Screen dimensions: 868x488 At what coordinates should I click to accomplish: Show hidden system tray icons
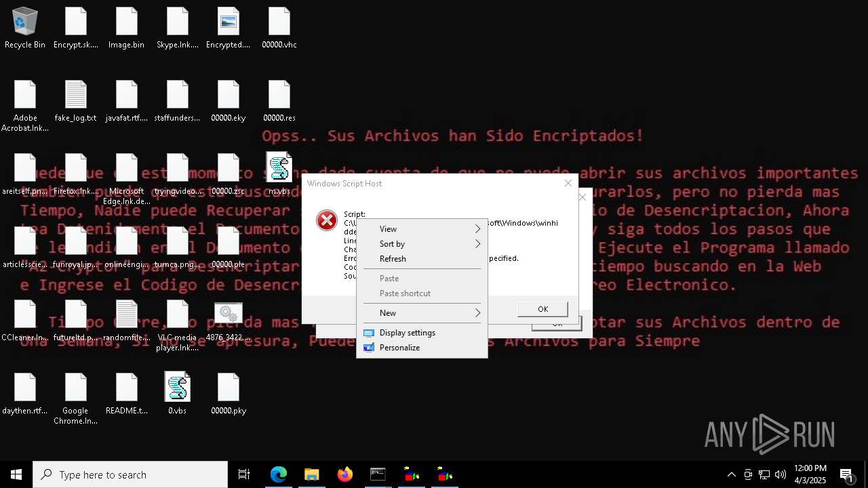pos(731,474)
